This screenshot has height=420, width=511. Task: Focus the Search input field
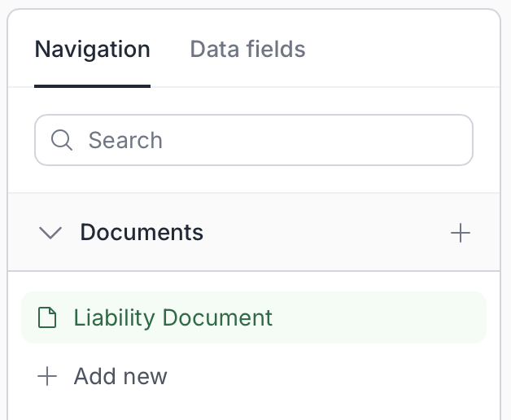click(254, 140)
